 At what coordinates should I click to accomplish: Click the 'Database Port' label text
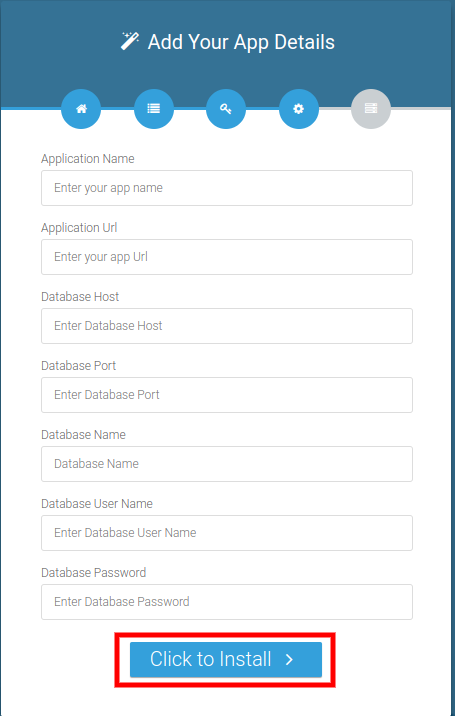coord(79,366)
